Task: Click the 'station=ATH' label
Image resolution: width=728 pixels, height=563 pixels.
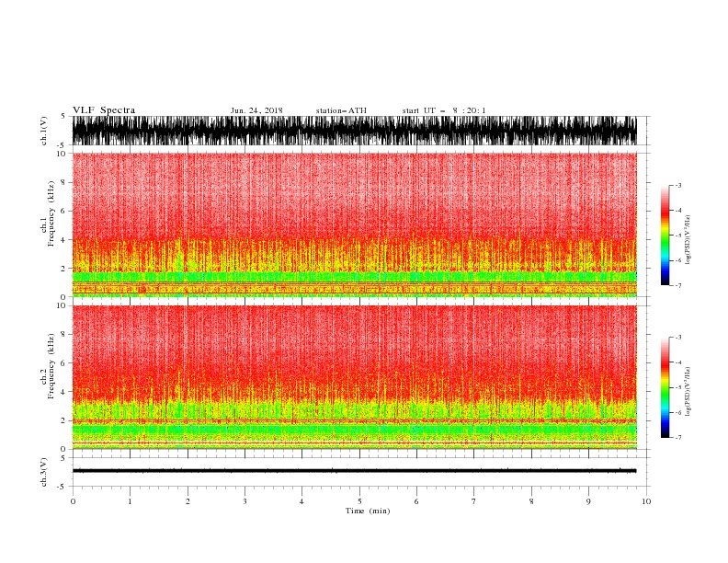Action: [x=341, y=110]
